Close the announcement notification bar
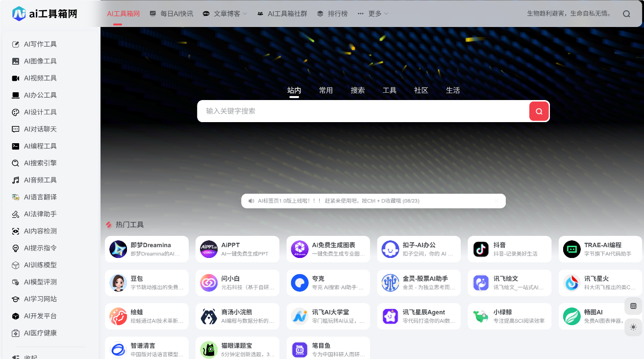The width and height of the screenshot is (644, 359). coord(496,201)
